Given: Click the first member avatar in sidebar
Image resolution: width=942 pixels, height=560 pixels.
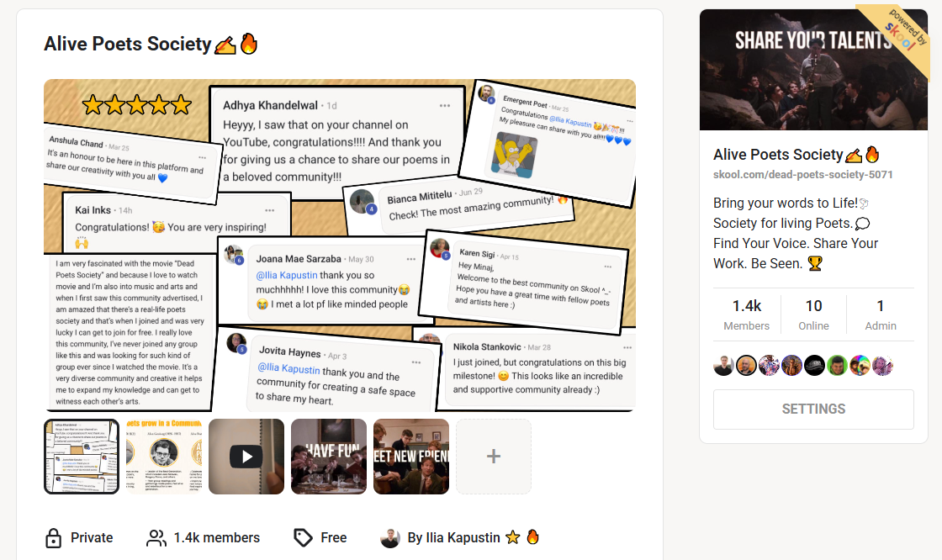Looking at the screenshot, I should [x=723, y=366].
